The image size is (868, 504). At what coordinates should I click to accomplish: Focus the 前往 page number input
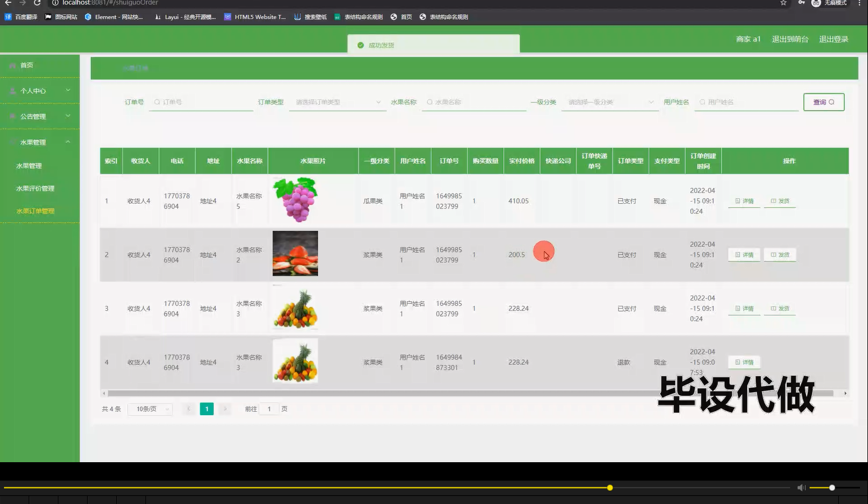coord(269,409)
